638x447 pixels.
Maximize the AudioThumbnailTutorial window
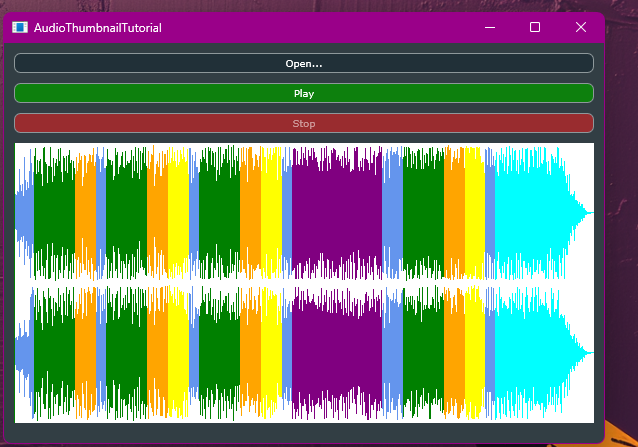[x=535, y=27]
